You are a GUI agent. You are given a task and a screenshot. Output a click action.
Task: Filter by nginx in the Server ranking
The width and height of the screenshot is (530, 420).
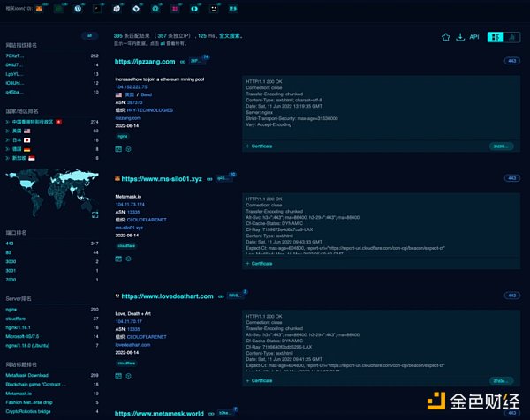point(13,311)
